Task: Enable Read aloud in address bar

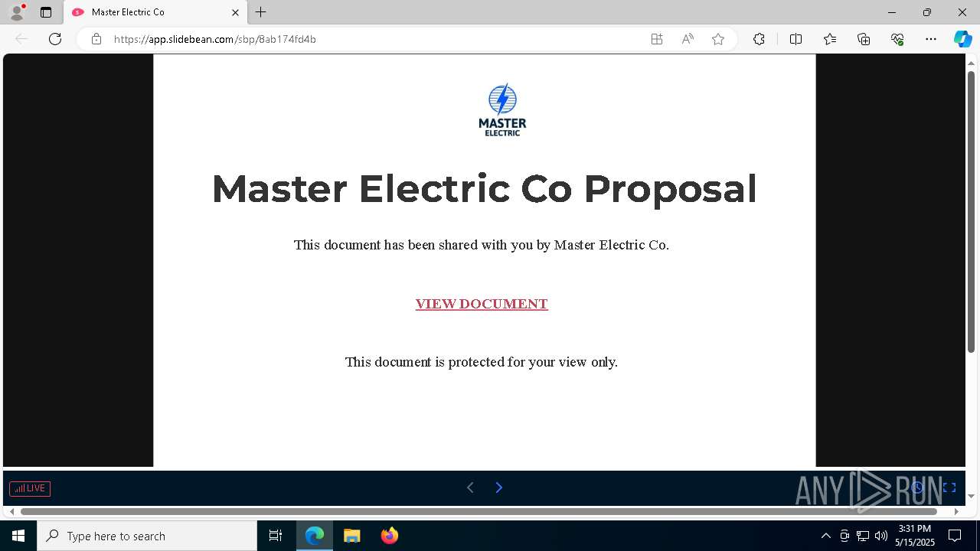Action: coord(688,39)
